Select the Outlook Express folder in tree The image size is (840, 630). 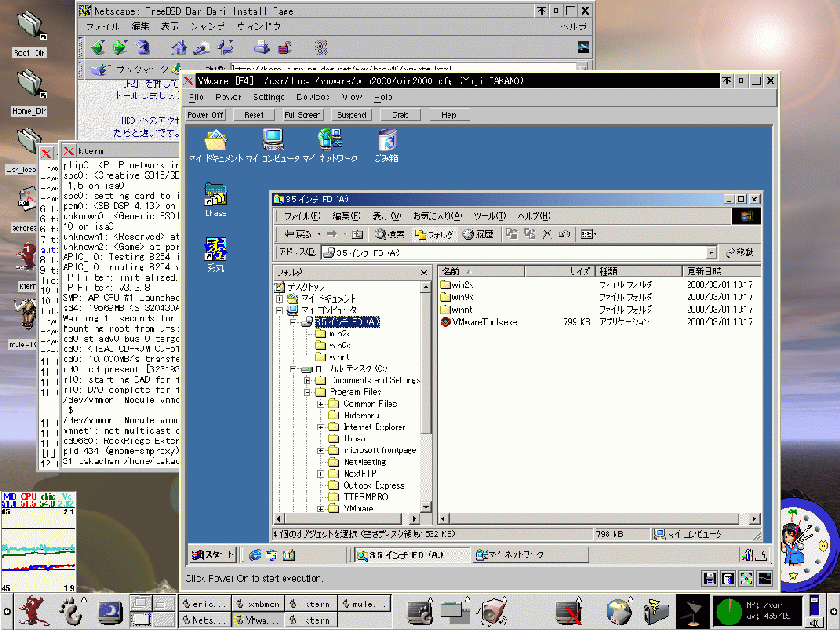click(367, 485)
